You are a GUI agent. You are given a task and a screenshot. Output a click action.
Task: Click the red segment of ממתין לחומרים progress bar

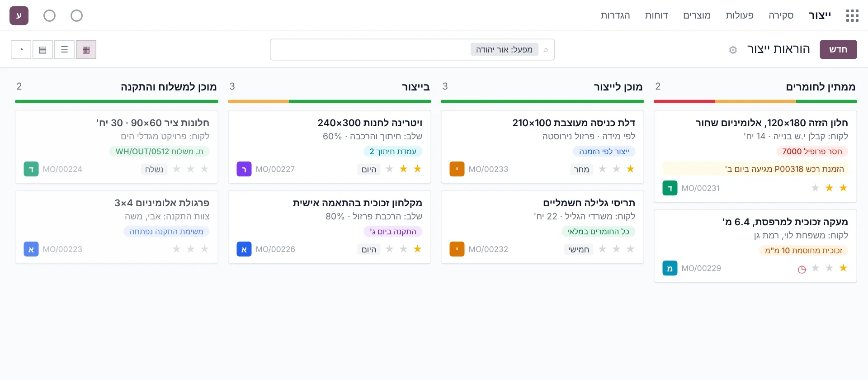pyautogui.click(x=684, y=102)
